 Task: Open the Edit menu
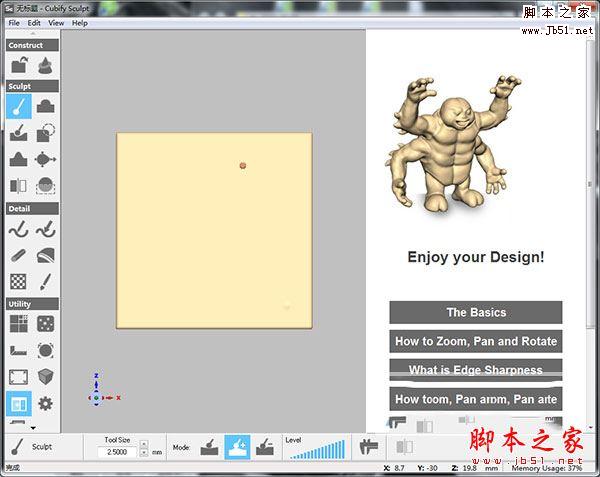click(x=34, y=23)
